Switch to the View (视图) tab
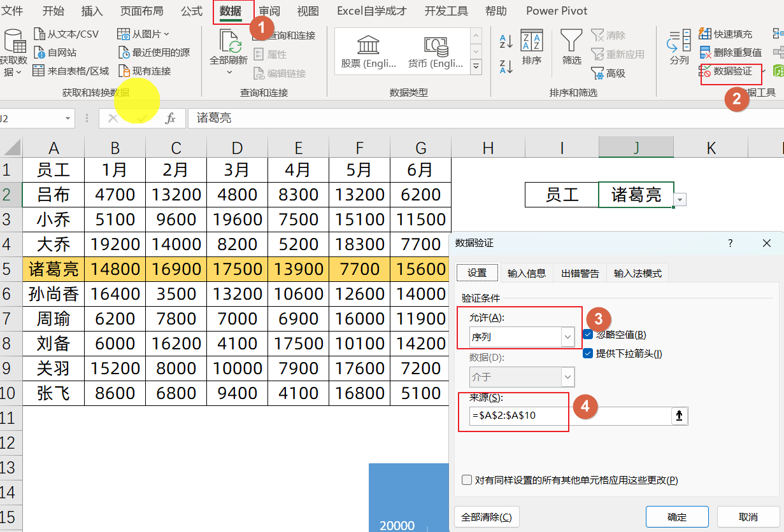Viewport: 784px width, 532px height. pyautogui.click(x=308, y=11)
